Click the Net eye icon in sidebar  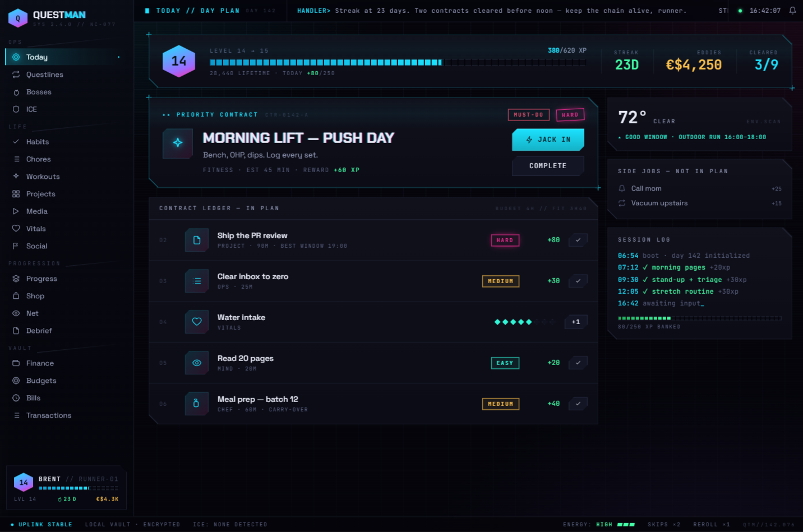point(16,313)
